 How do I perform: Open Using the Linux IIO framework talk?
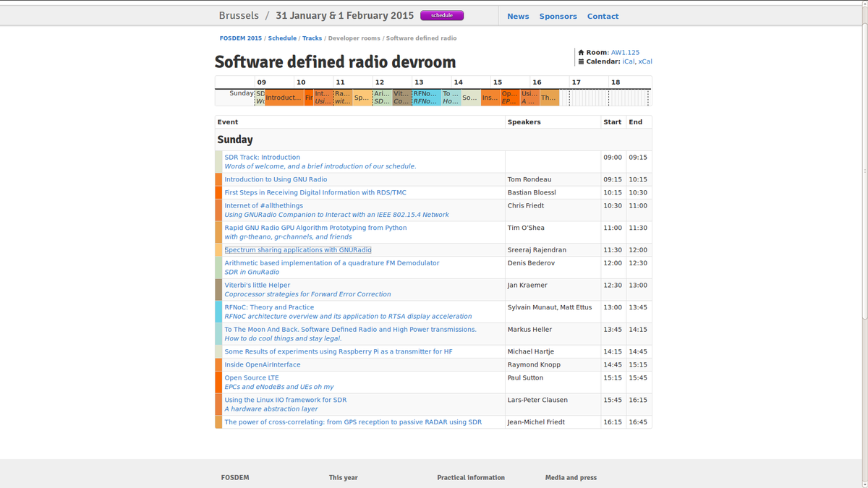click(x=285, y=400)
